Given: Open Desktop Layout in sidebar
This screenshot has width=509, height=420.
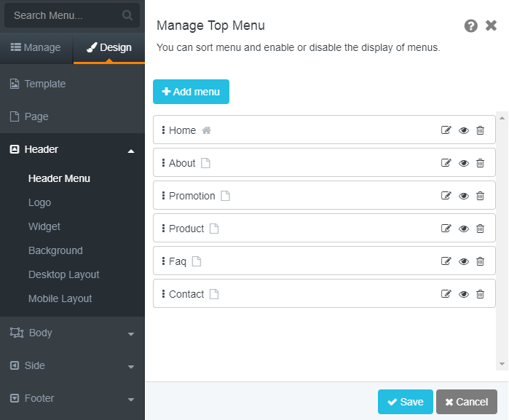Looking at the screenshot, I should tap(63, 274).
